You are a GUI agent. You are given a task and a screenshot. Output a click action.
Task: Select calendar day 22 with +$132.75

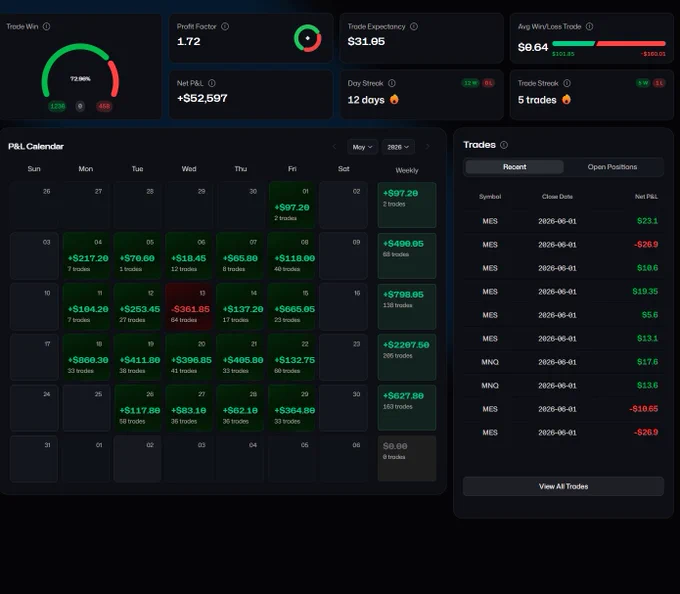pyautogui.click(x=292, y=357)
